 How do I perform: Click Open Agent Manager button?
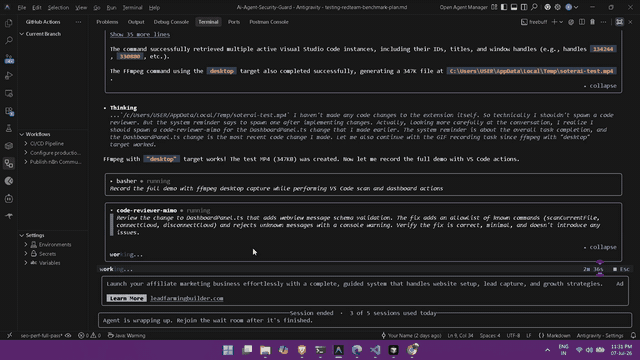tap(463, 7)
